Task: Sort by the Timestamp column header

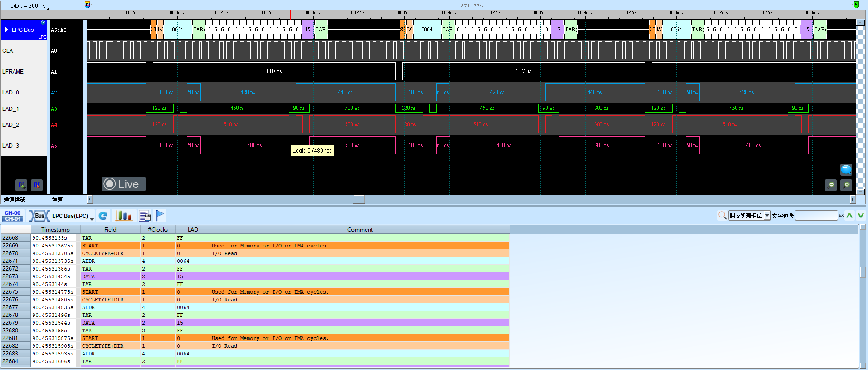Action: pos(55,230)
